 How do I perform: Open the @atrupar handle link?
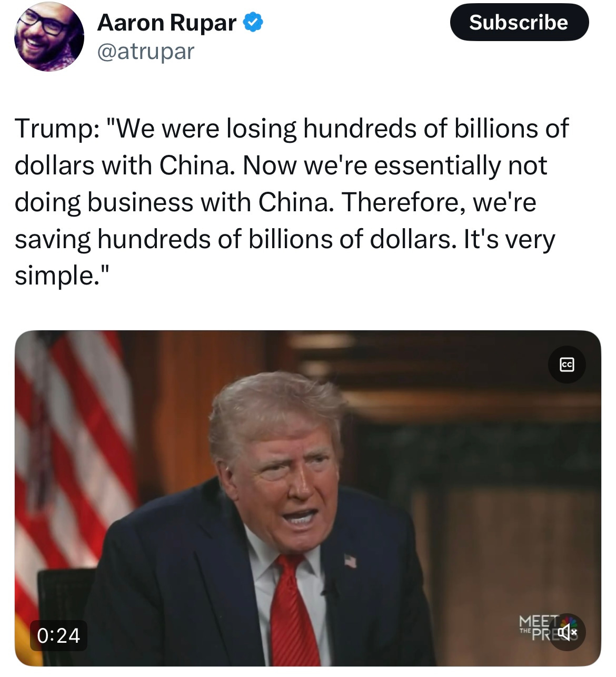click(146, 52)
